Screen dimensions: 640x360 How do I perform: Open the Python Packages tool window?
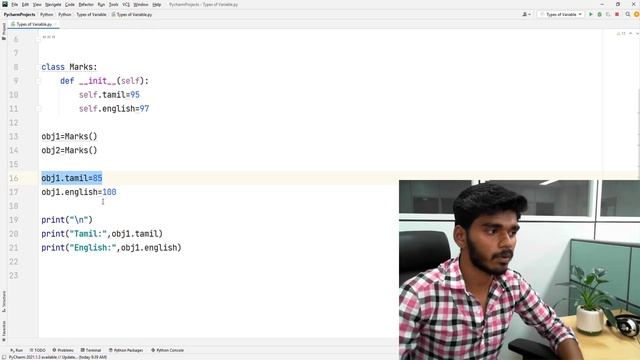126,350
